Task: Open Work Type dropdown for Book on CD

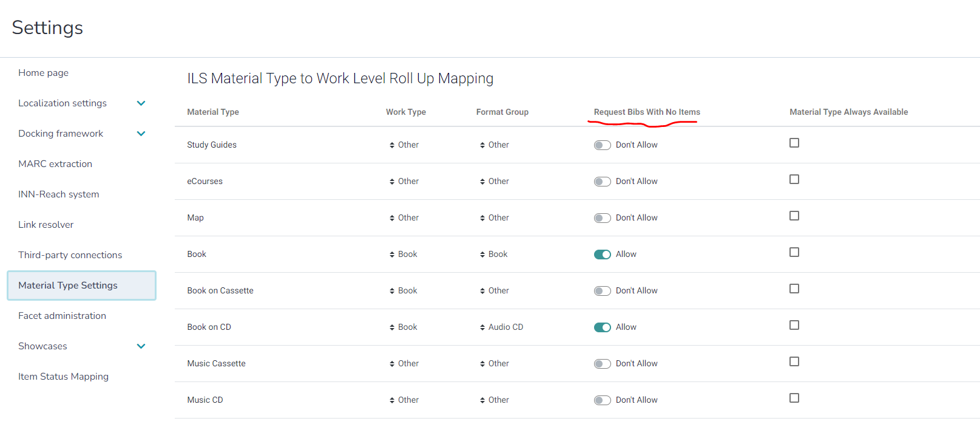Action: [x=404, y=327]
